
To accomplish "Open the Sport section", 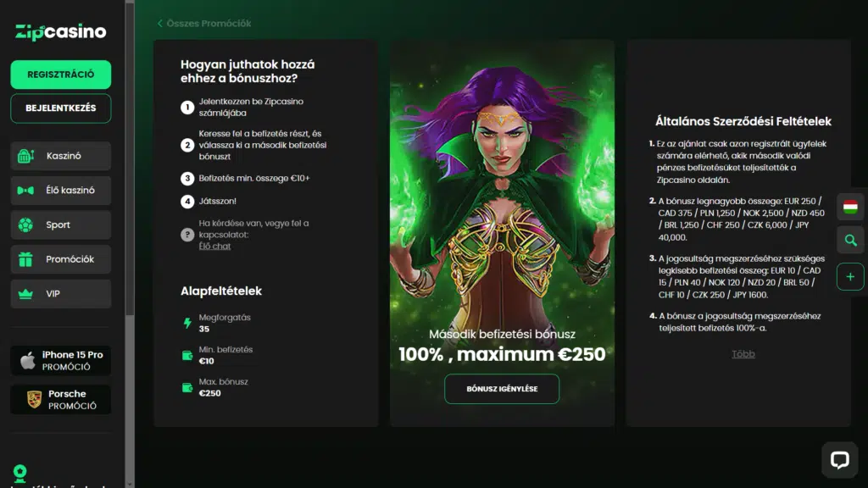I will [x=60, y=225].
